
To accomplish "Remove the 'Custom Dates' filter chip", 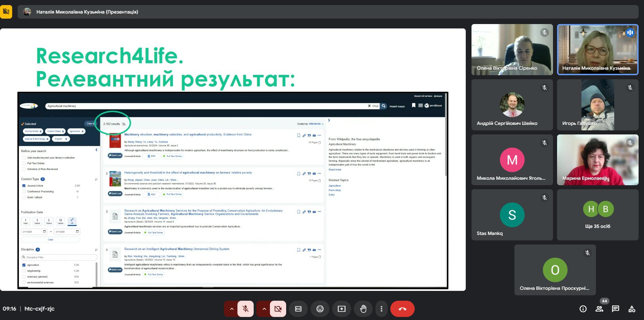I will [63, 131].
